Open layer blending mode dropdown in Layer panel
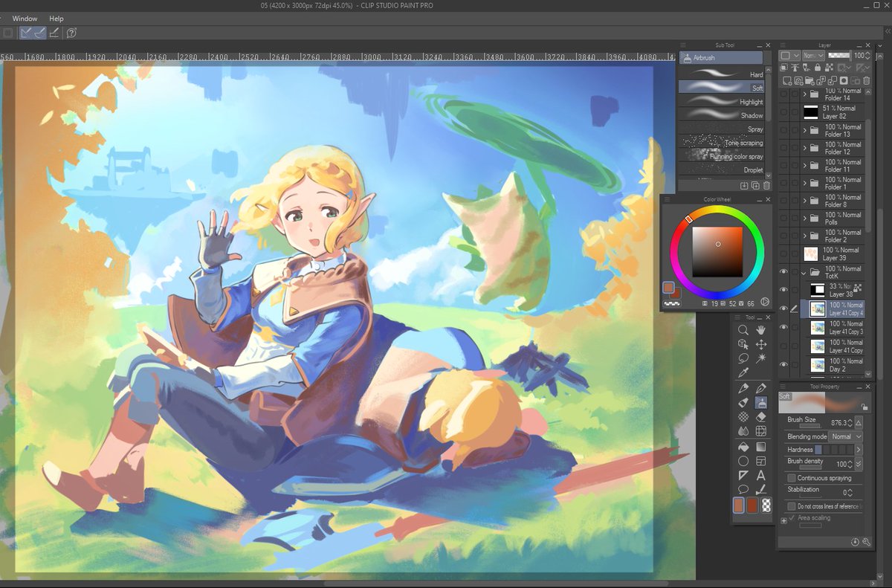 point(815,56)
